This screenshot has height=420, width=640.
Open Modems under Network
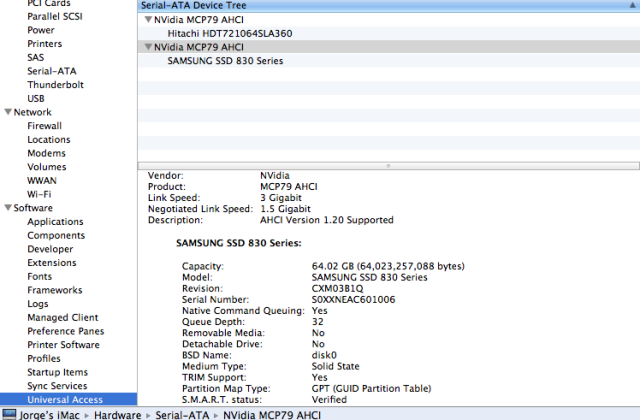47,153
